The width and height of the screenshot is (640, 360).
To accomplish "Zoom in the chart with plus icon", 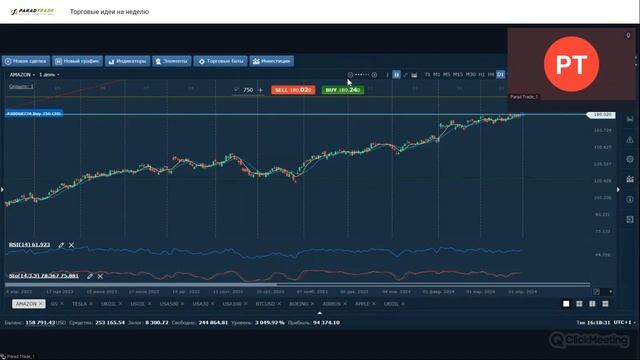I will [374, 75].
